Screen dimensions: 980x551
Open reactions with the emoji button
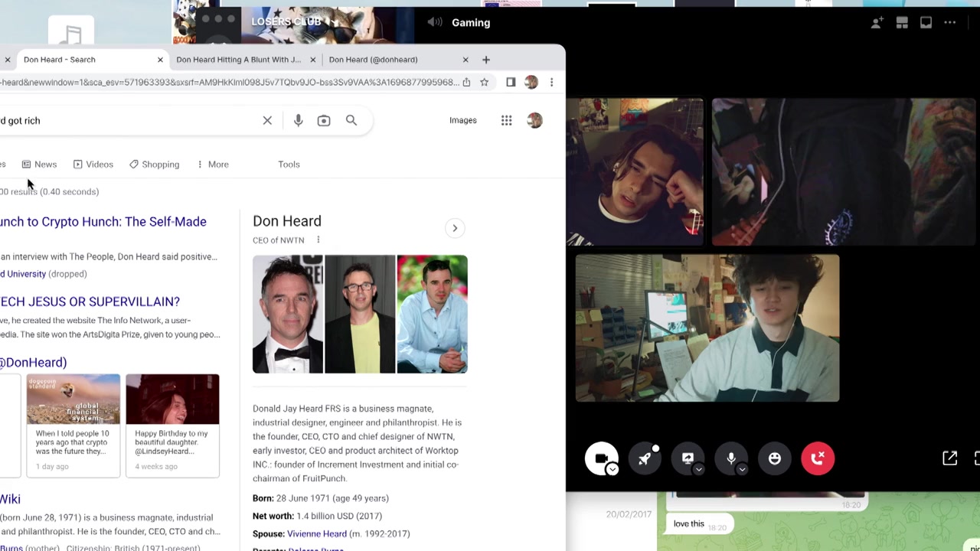coord(775,458)
